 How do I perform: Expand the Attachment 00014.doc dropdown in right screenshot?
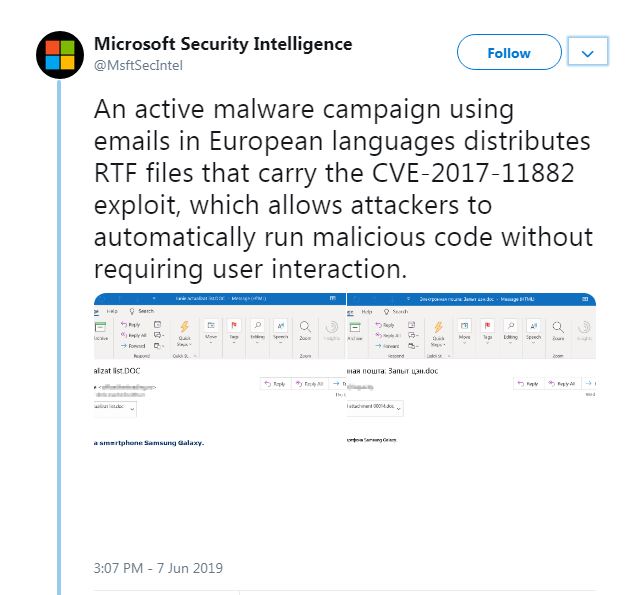point(400,407)
